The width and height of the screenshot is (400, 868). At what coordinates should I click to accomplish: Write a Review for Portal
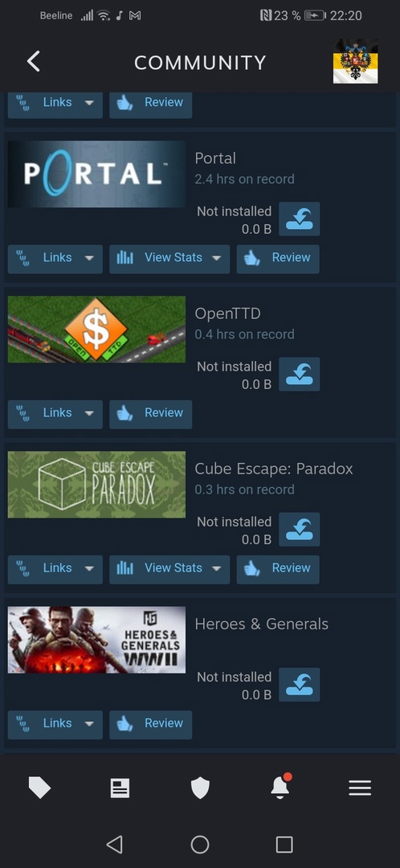[278, 259]
